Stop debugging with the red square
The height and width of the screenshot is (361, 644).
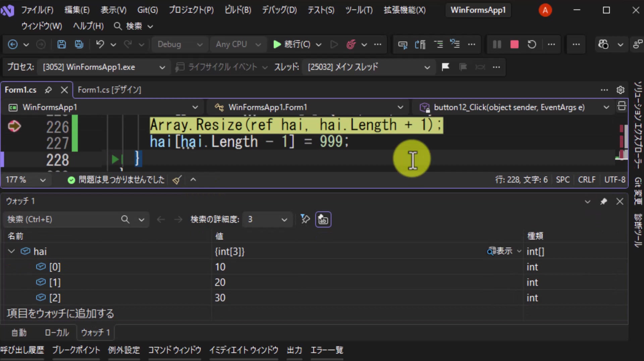(x=514, y=44)
